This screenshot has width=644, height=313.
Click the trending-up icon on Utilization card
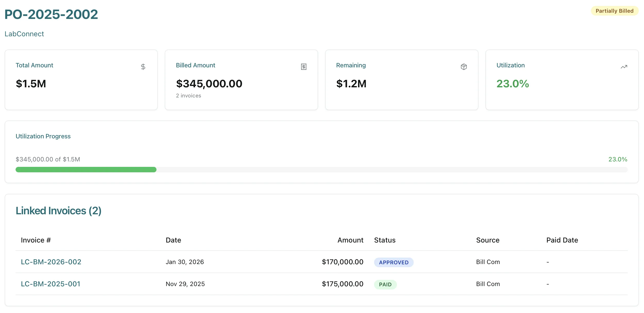(x=624, y=67)
